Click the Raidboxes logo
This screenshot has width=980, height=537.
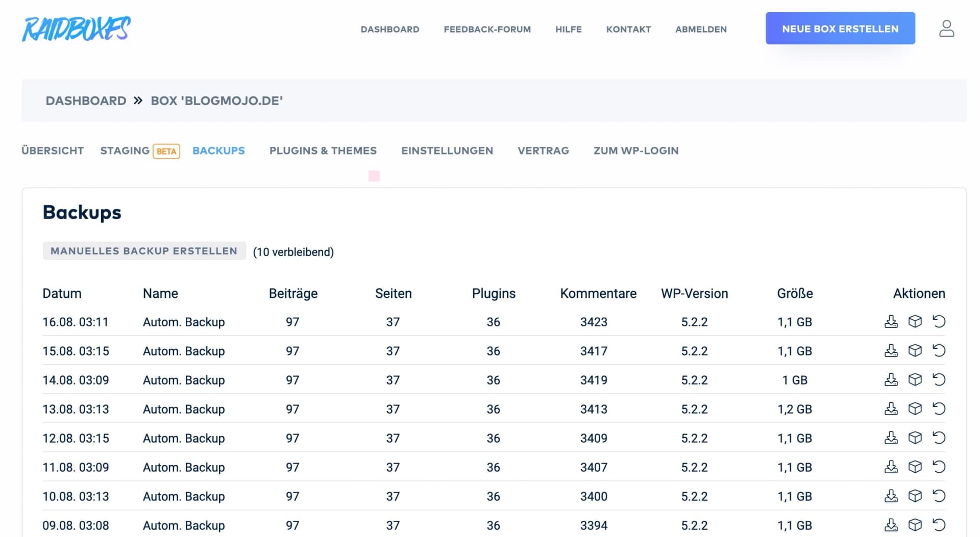[76, 29]
